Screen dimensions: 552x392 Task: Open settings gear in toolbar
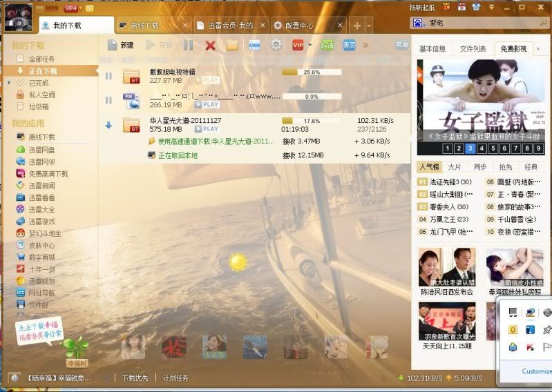(x=276, y=45)
